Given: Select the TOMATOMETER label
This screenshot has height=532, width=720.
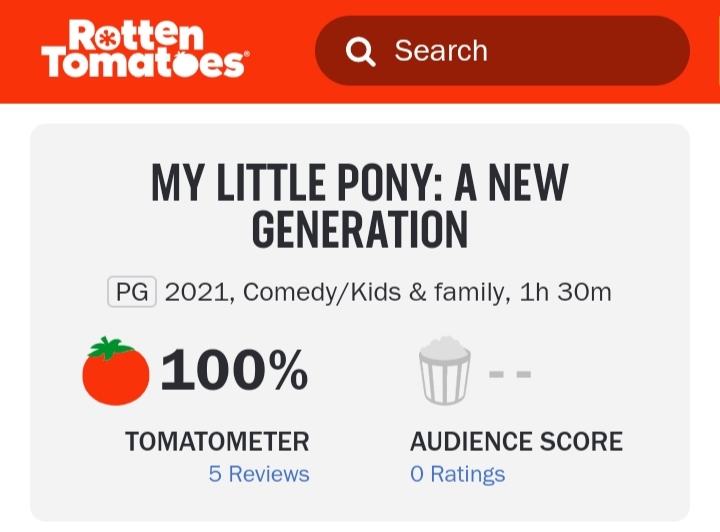Looking at the screenshot, I should pyautogui.click(x=217, y=441).
